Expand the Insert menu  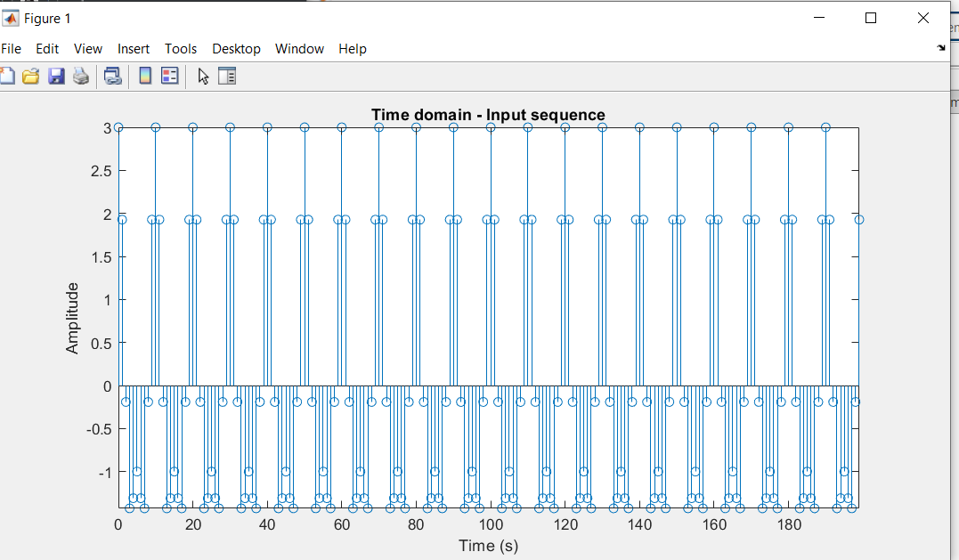[x=134, y=49]
